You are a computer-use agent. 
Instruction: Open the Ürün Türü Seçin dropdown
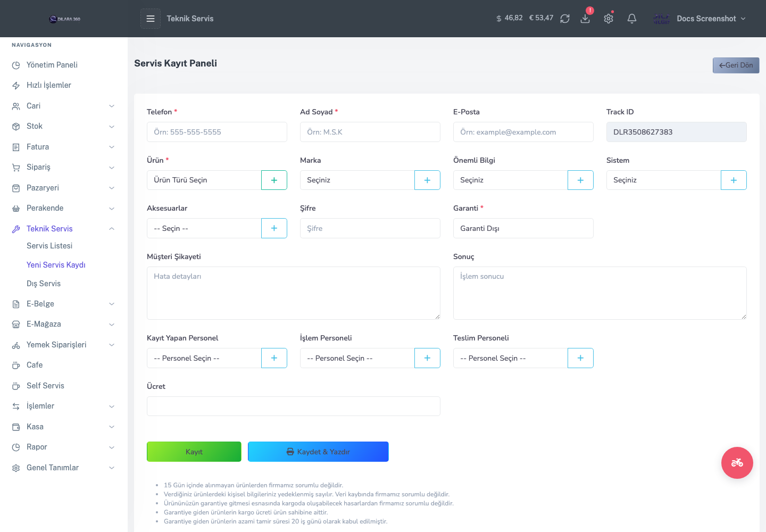(x=204, y=180)
